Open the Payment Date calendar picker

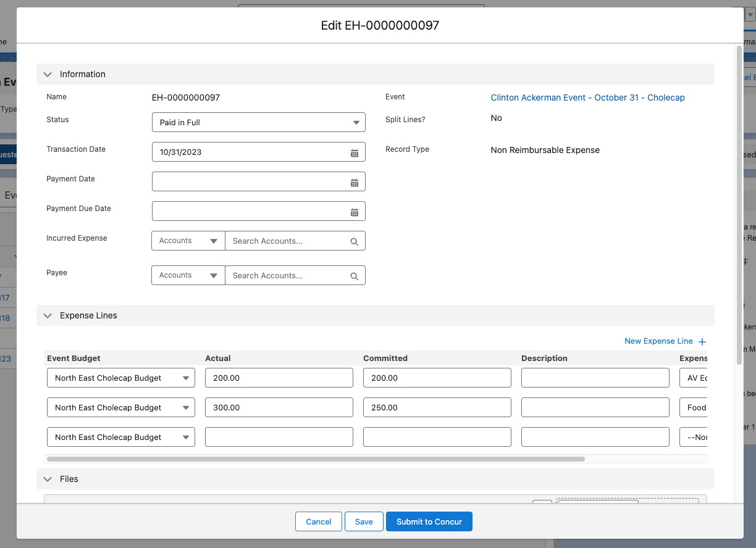[355, 181]
